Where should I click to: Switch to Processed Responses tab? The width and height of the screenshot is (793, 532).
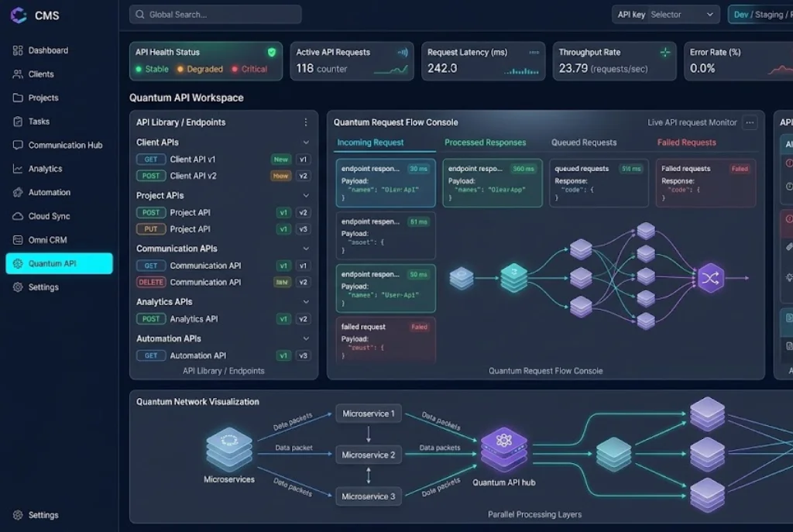(485, 142)
